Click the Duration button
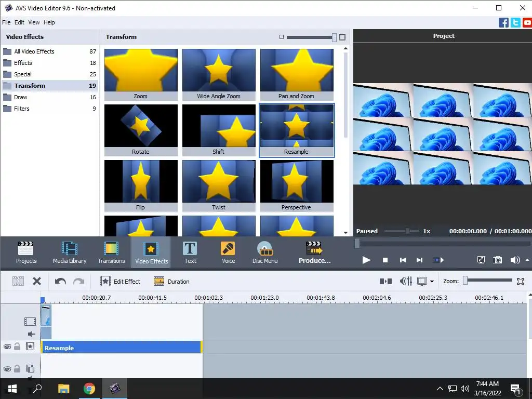Viewport: 532px width, 399px height. 171,281
